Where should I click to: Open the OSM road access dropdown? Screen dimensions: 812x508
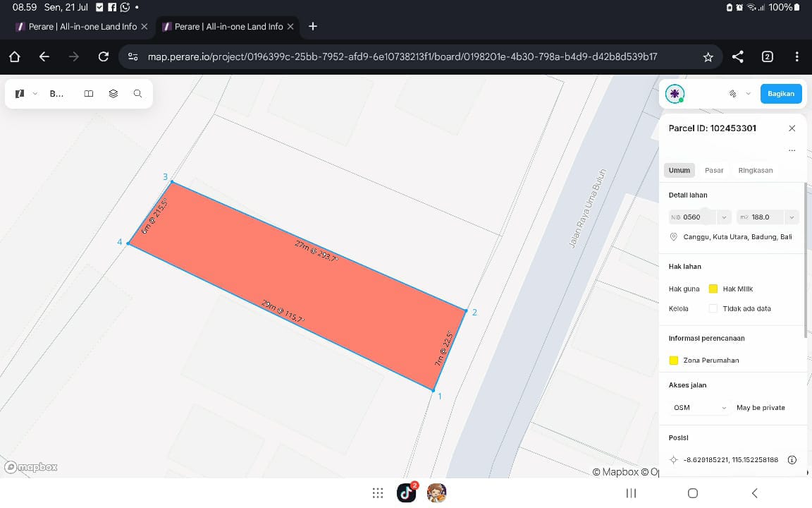click(x=699, y=408)
